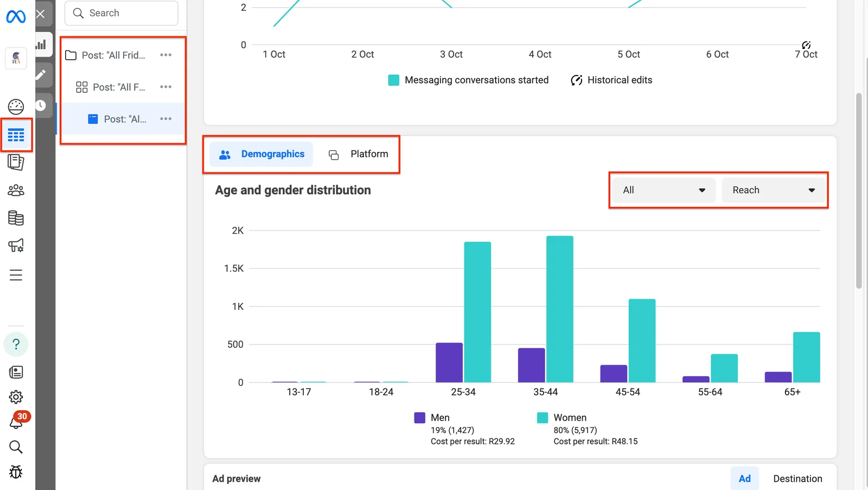The width and height of the screenshot is (868, 490).
Task: Open Help question mark icon
Action: click(16, 344)
